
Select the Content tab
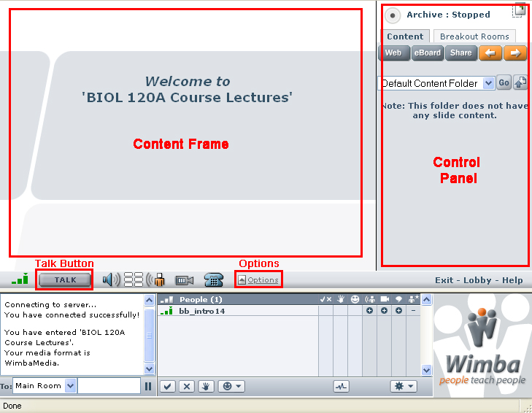pos(405,36)
